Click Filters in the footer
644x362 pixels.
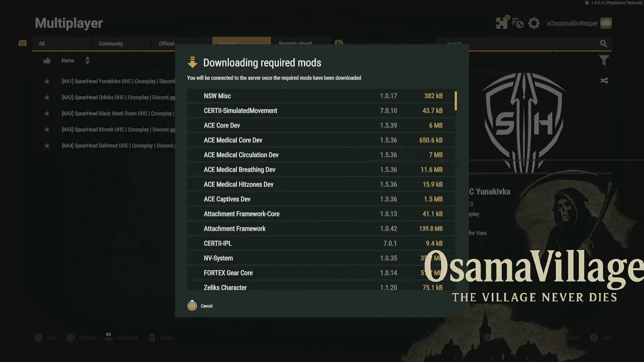click(x=161, y=338)
